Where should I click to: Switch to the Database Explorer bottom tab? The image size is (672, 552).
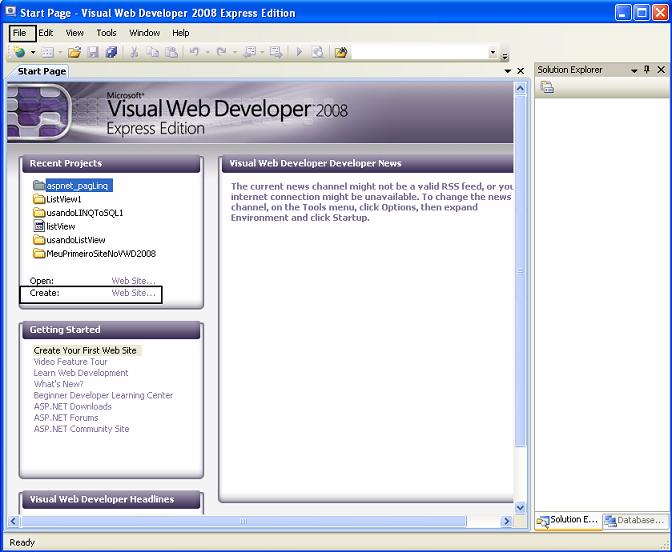pyautogui.click(x=635, y=520)
